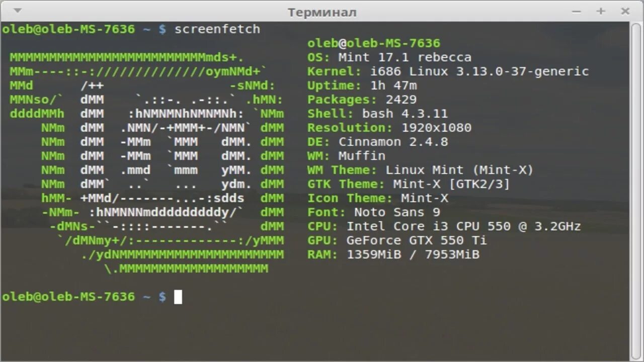Minimize the Терминал window
Viewport: 644px width, 362px height.
[577, 11]
